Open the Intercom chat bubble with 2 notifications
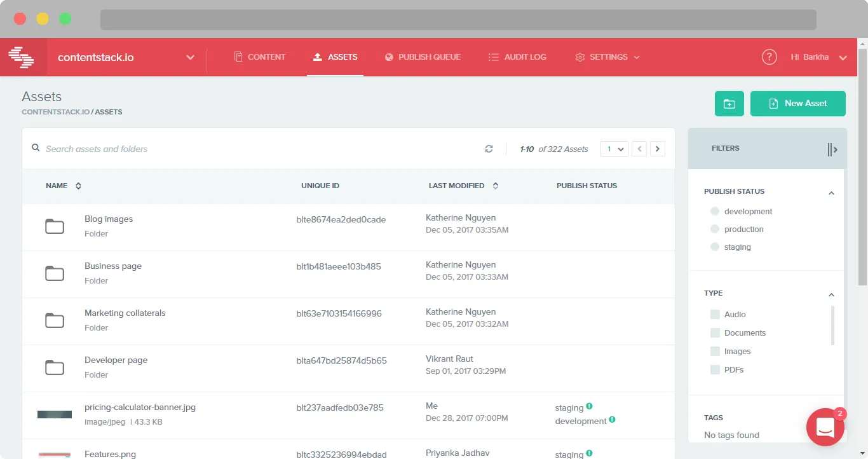This screenshot has width=868, height=459. 825,427
